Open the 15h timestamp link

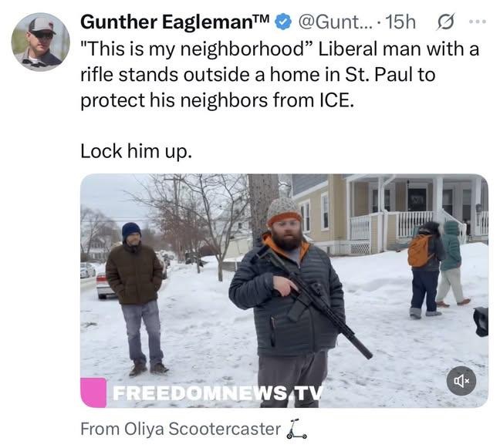click(400, 22)
